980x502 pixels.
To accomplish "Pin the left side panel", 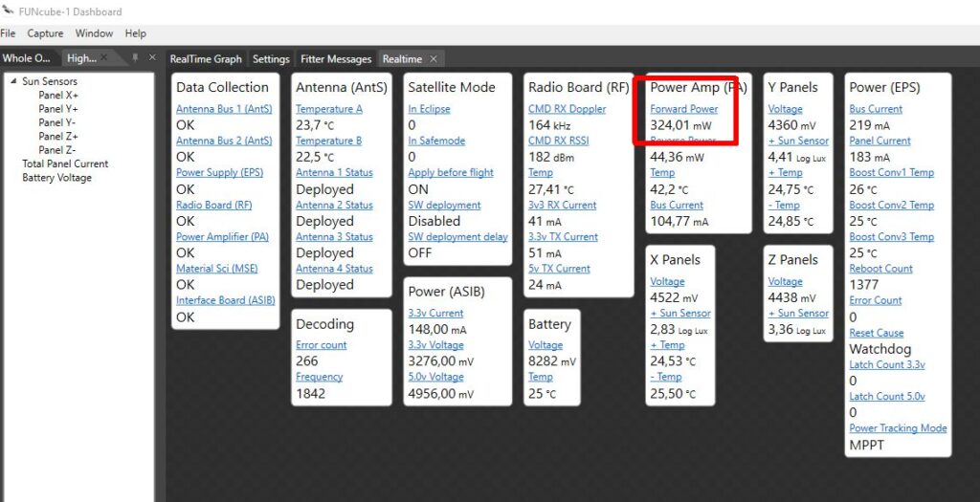I will [135, 58].
